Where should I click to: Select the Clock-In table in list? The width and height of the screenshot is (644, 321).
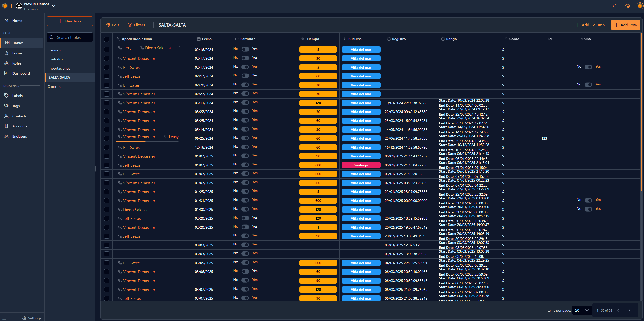tap(54, 87)
